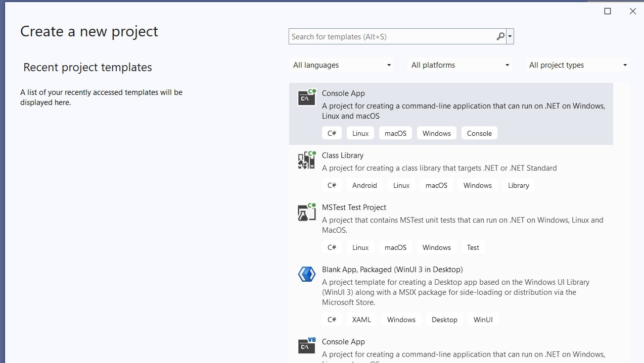Maximize the Create a new project window
Viewport: 644px width, 363px height.
pos(608,11)
